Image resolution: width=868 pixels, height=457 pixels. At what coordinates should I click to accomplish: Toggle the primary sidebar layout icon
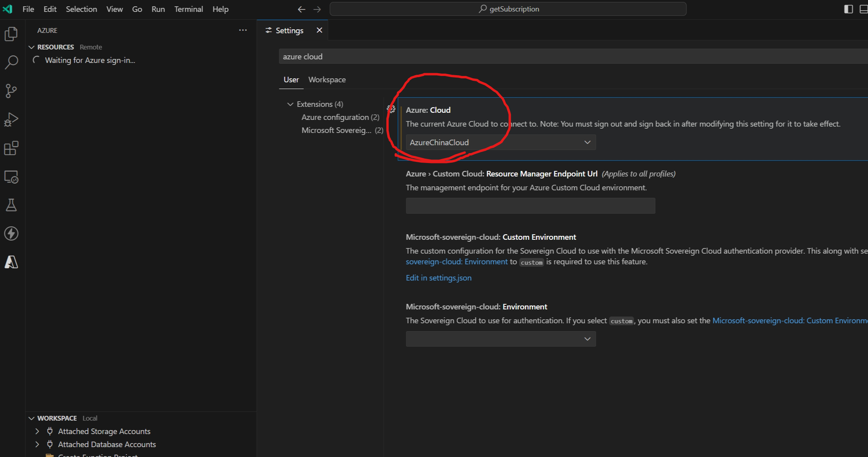pos(848,9)
